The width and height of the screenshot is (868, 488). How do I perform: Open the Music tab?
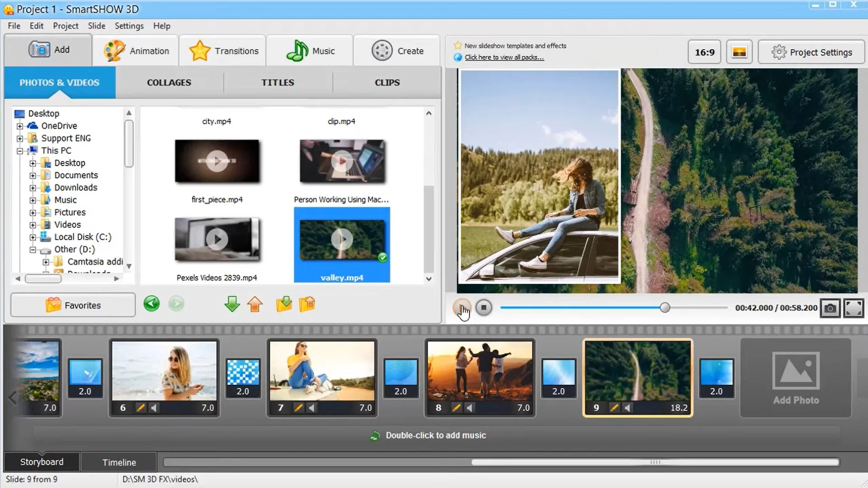tap(310, 51)
